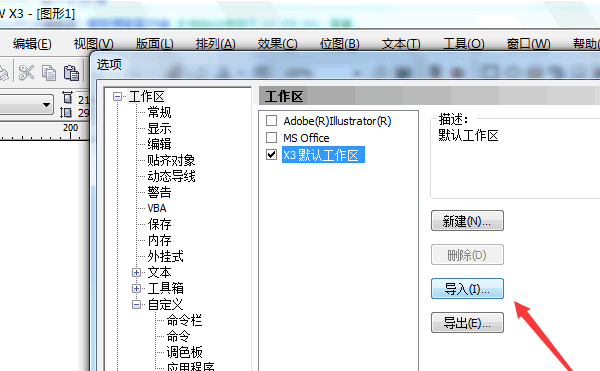Open the 窗口(W) menu
This screenshot has width=600, height=371.
[528, 44]
